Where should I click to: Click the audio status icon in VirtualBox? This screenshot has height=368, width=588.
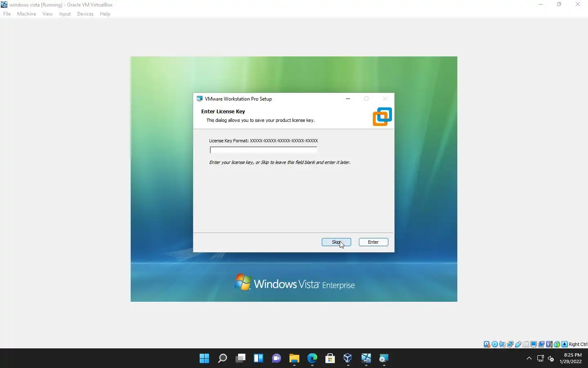502,344
